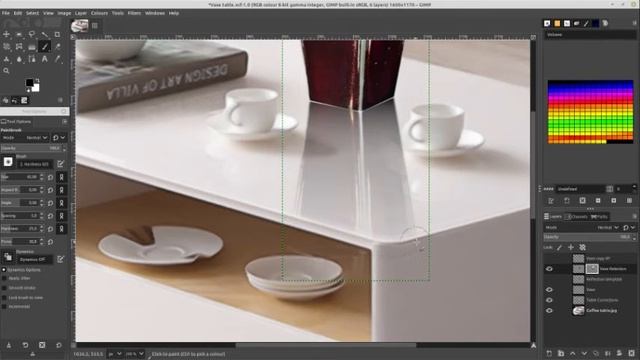The image size is (640, 360).
Task: Hide the Vase layer
Action: 549,290
